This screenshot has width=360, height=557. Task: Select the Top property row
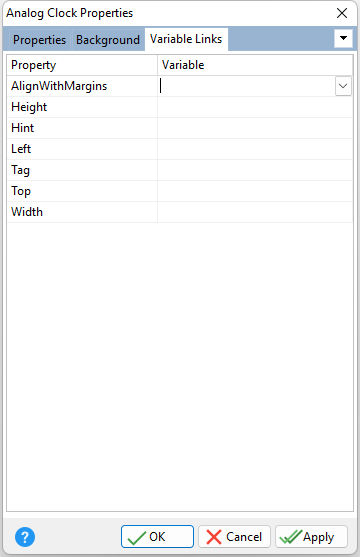click(180, 191)
